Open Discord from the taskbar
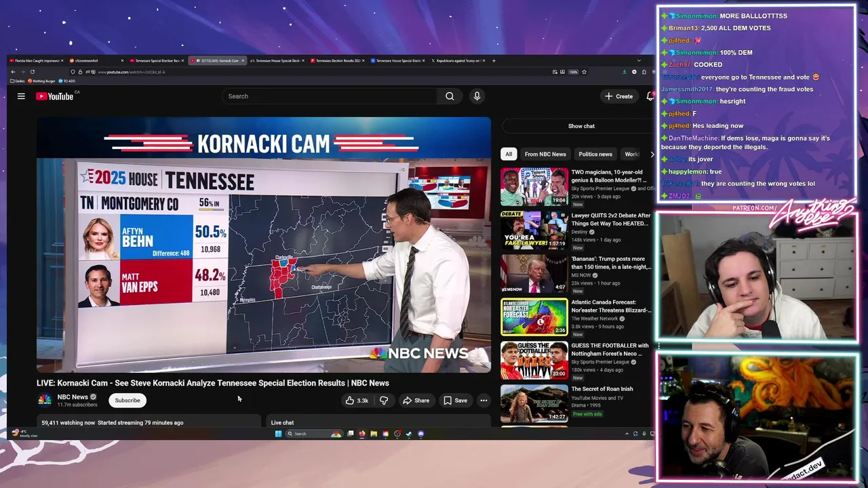 [x=420, y=434]
